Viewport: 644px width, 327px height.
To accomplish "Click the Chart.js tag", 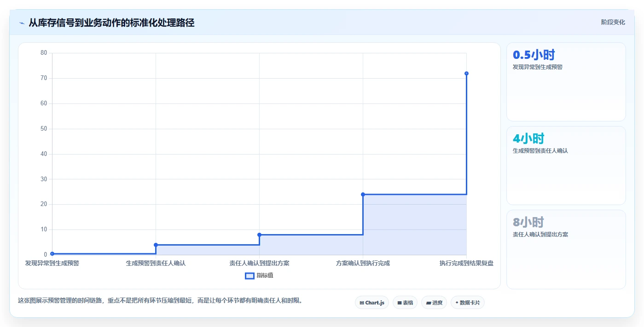I will tap(372, 303).
